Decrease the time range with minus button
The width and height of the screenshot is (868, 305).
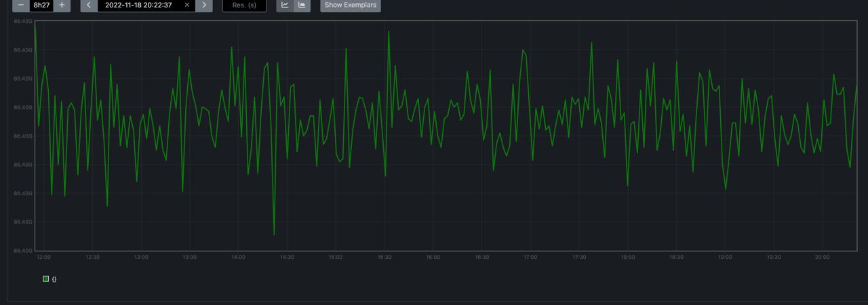click(x=21, y=5)
